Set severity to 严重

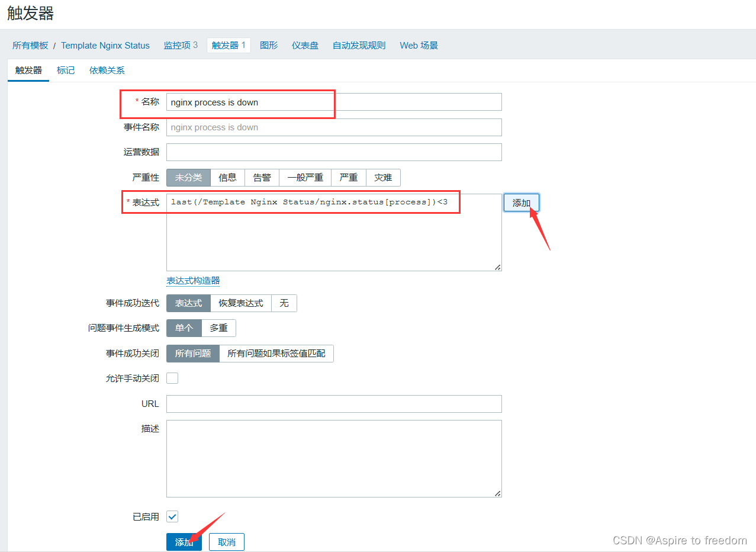point(349,178)
